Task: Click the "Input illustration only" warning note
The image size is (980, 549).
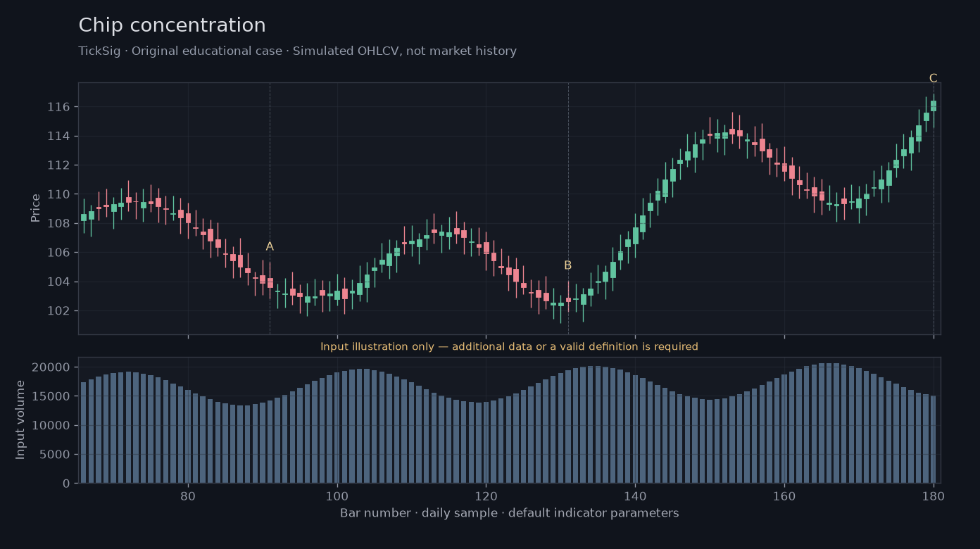Action: (509, 347)
